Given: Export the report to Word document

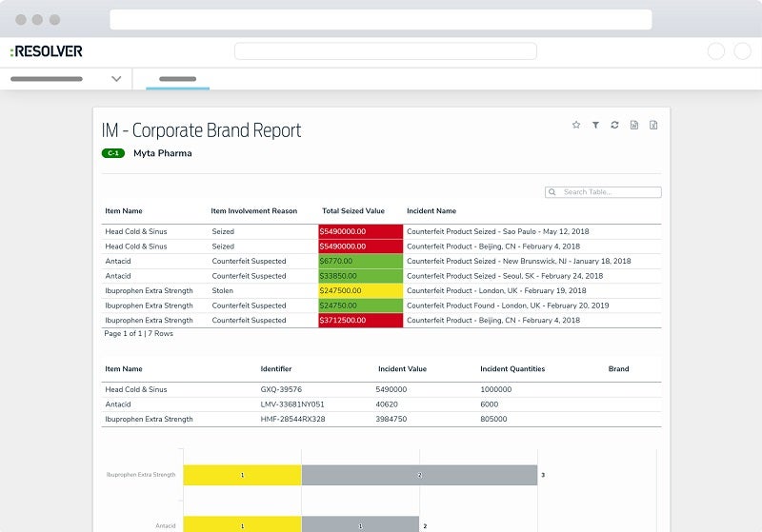Looking at the screenshot, I should pos(634,125).
